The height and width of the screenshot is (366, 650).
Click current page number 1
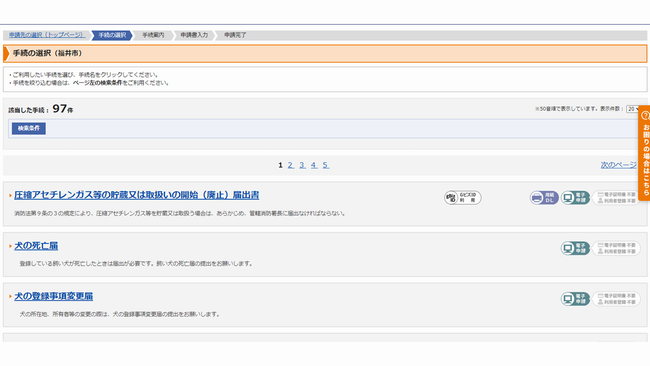coord(280,165)
